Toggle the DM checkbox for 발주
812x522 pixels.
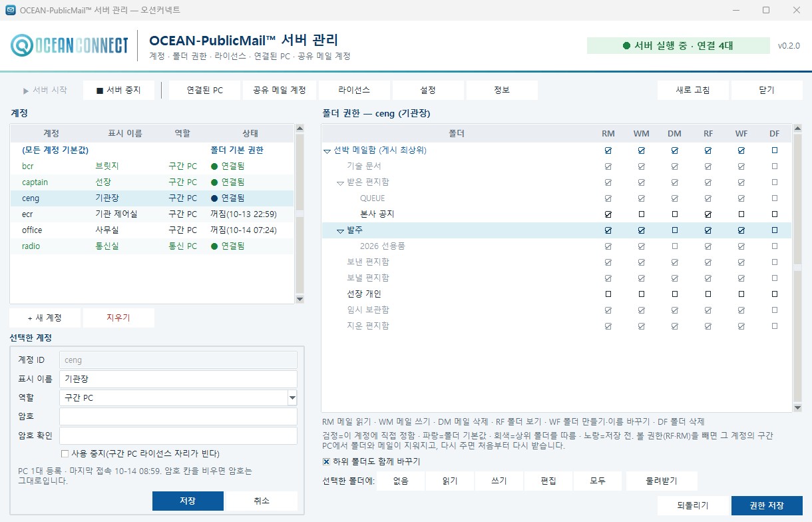tap(675, 230)
